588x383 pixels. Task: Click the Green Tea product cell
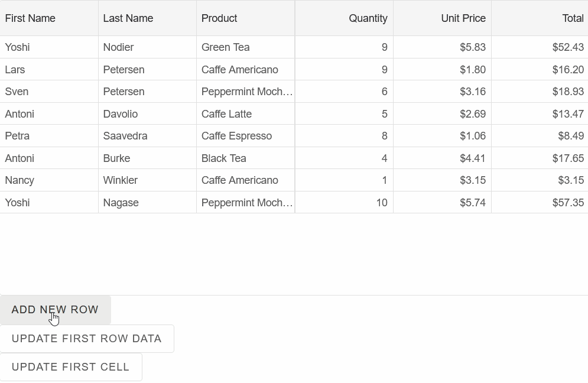[x=226, y=47]
